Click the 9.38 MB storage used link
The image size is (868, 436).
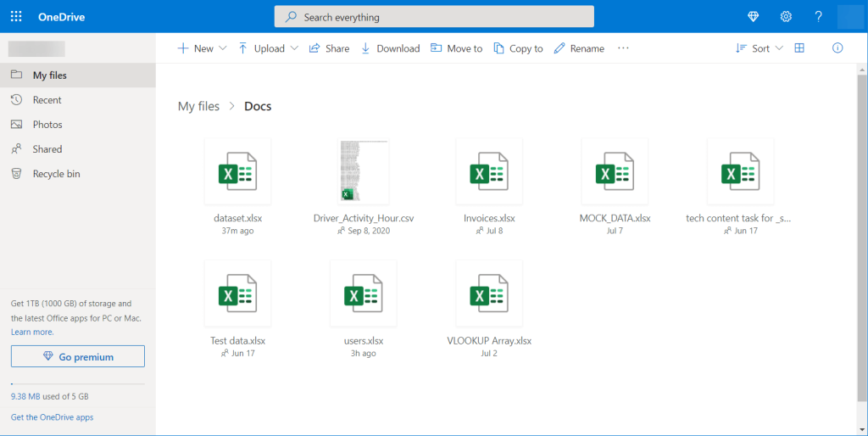point(25,396)
